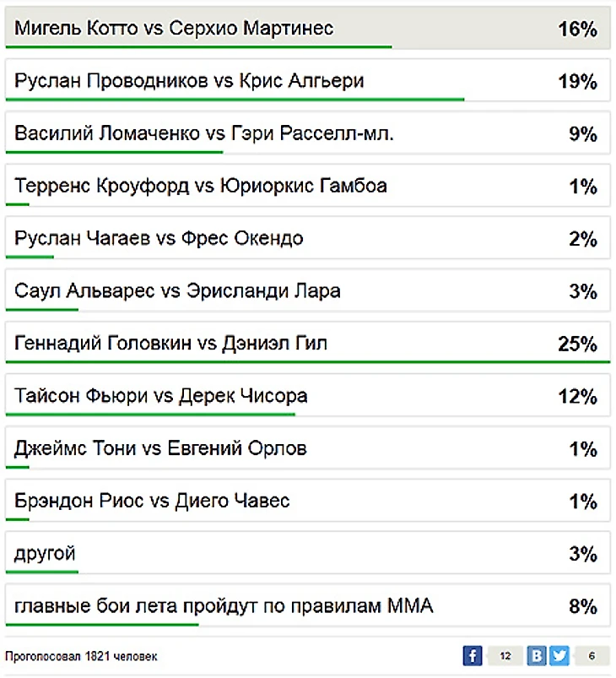Image resolution: width=616 pixels, height=678 pixels.
Task: Choose the Руслан Чагаев vs Фрес Окендо row
Action: click(x=159, y=238)
